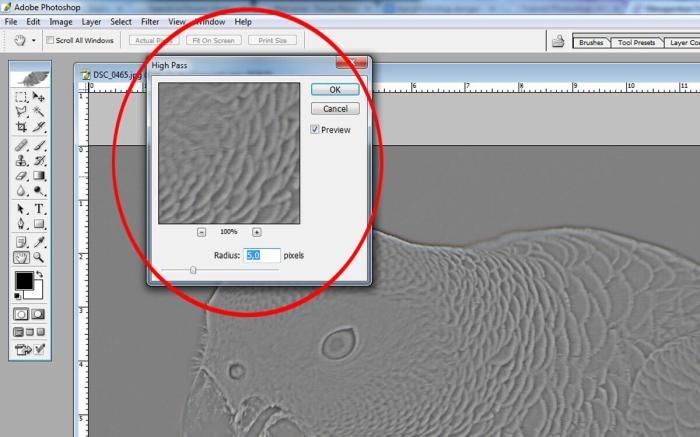Enable Scroll All Windows checkbox

pyautogui.click(x=50, y=40)
